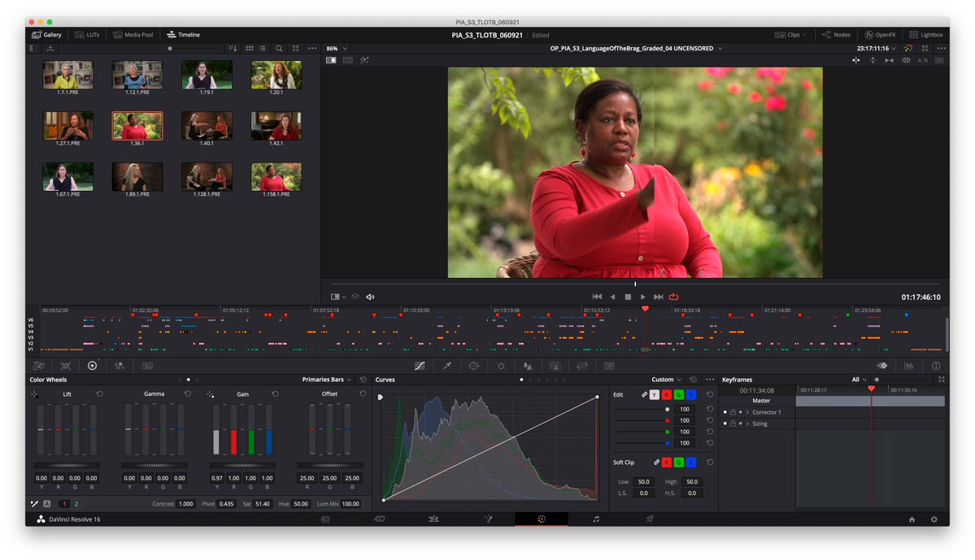Toggle the lock on Corrector 1

[733, 413]
